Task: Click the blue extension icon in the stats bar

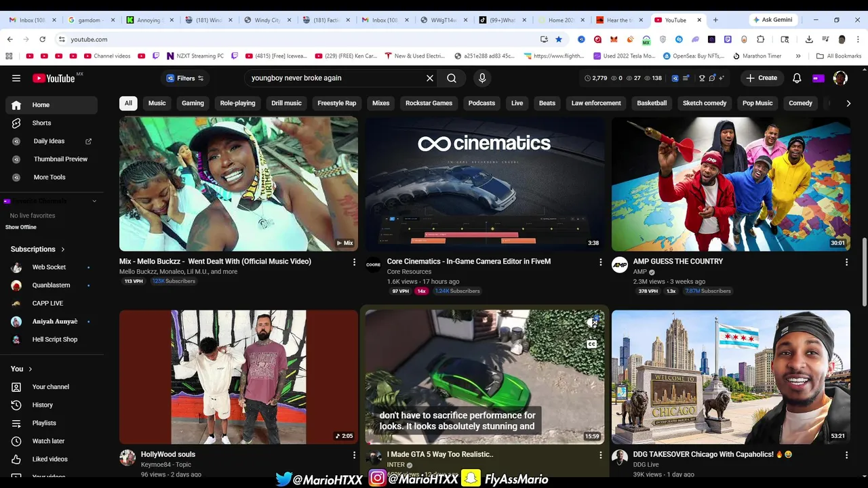Action: (675, 78)
